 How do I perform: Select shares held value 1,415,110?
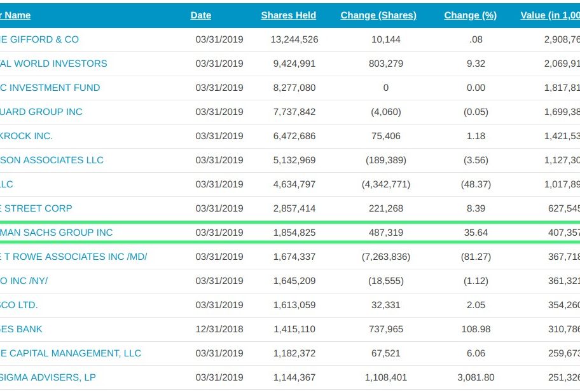[294, 329]
